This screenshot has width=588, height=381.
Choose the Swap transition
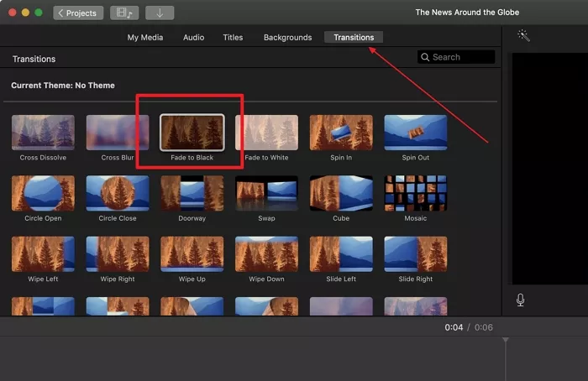pyautogui.click(x=266, y=193)
